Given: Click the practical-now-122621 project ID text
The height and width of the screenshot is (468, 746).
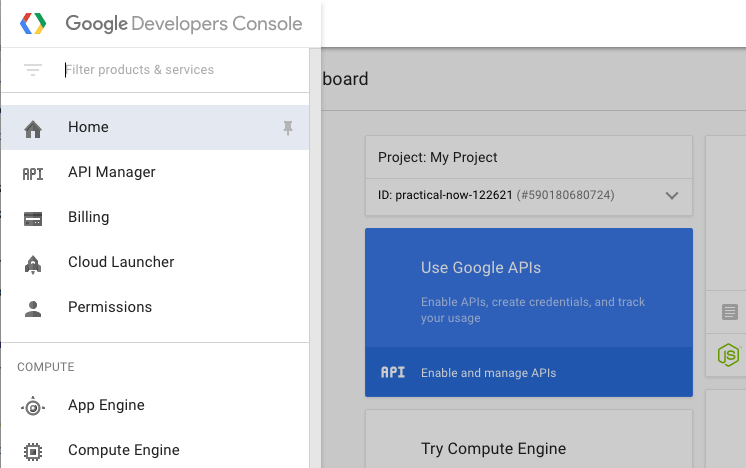Looking at the screenshot, I should click(454, 195).
